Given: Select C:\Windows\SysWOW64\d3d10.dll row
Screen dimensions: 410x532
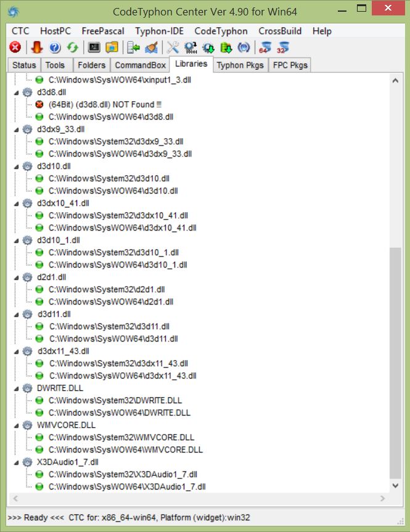Looking at the screenshot, I should pos(113,191).
